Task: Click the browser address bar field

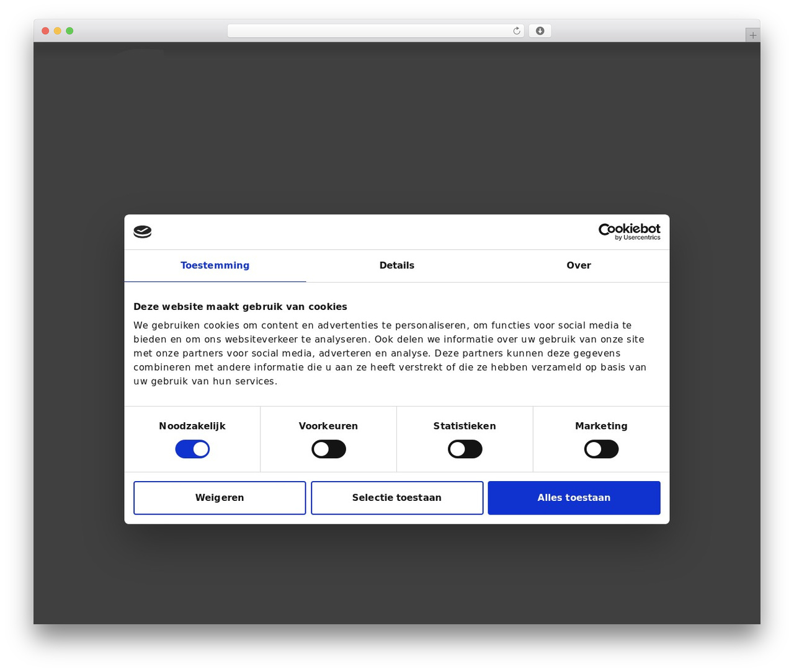Action: [375, 31]
